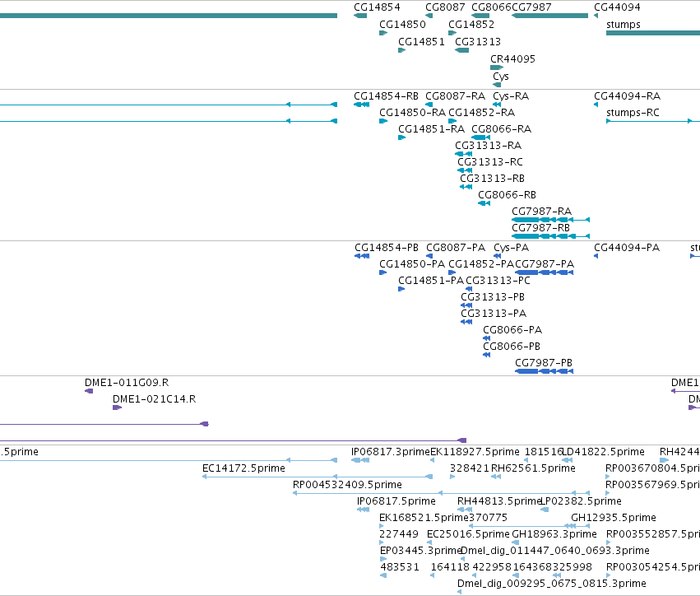This screenshot has width=700, height=596.
Task: Select Dmel_dig_011447_0640_0693.3prime label
Action: pyautogui.click(x=555, y=551)
